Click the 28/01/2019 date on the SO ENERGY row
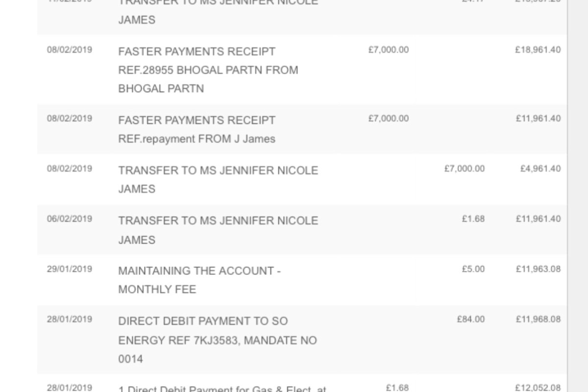 tap(69, 319)
